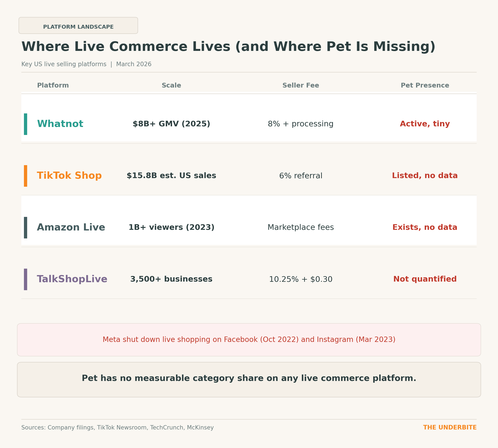
Task: Click the Seller Fee column header
Action: [x=301, y=85]
